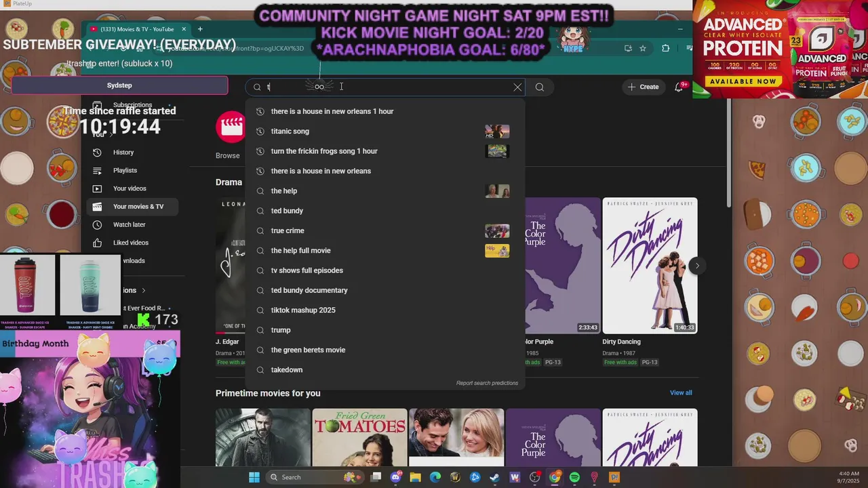The image size is (868, 488).
Task: Click the taskbar Search box
Action: 314,477
